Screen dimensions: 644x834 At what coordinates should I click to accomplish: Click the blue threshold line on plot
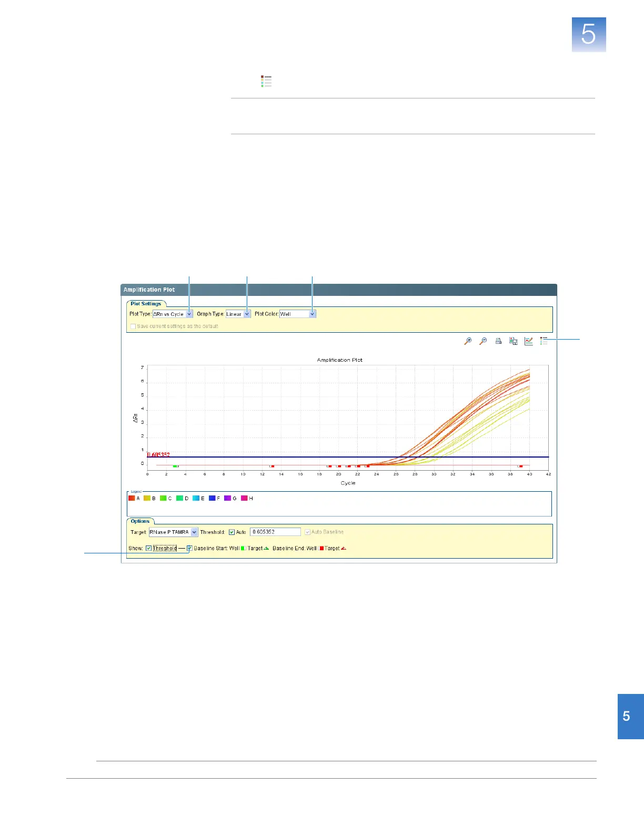(x=348, y=457)
